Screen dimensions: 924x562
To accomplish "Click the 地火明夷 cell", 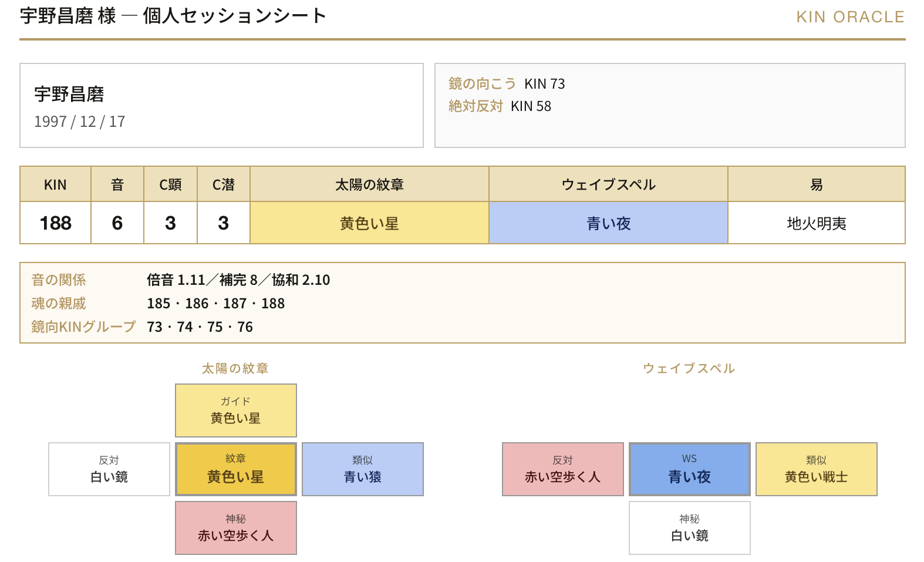I will point(817,223).
